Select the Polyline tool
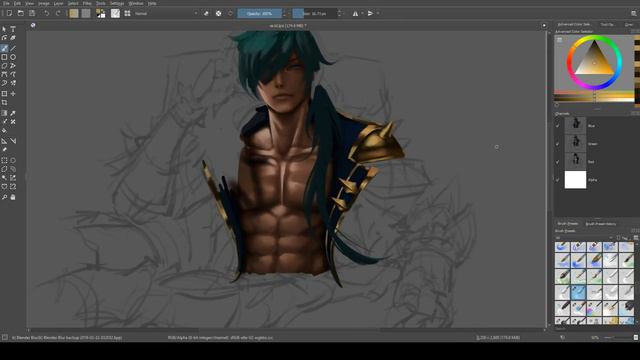The image size is (640, 360). click(x=13, y=66)
